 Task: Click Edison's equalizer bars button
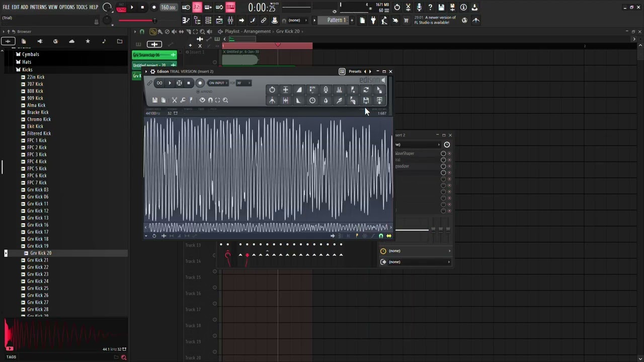tap(339, 89)
